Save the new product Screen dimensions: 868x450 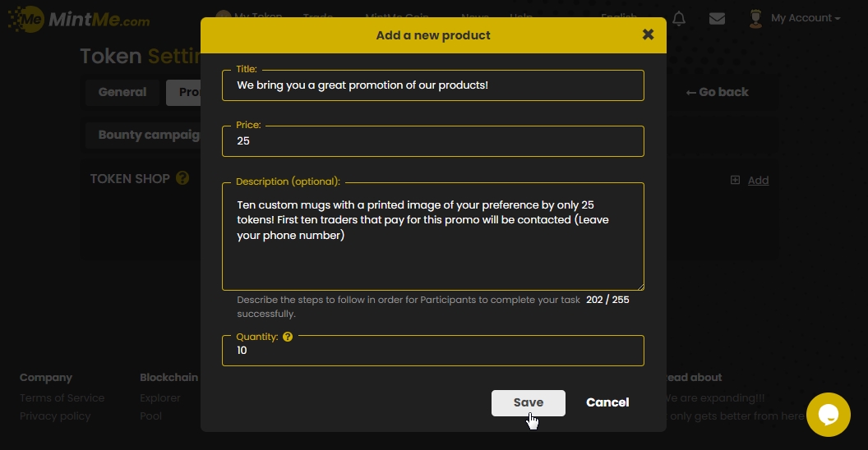(x=528, y=402)
